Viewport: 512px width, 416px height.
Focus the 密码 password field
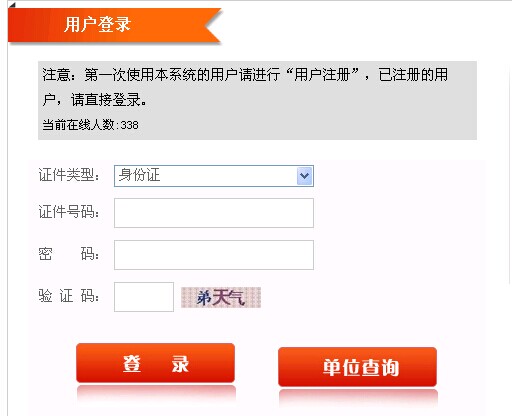214,255
